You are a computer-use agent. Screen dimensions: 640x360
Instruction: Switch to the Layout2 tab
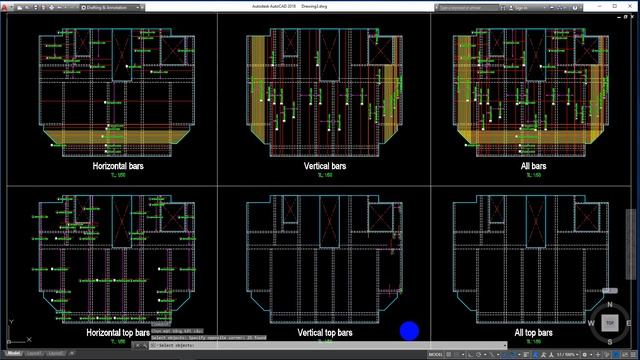click(55, 353)
